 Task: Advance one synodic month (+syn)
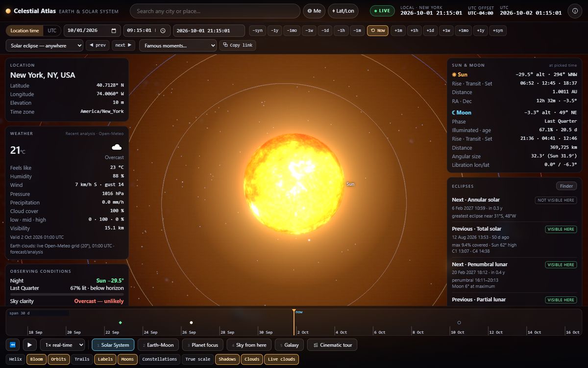(x=497, y=30)
